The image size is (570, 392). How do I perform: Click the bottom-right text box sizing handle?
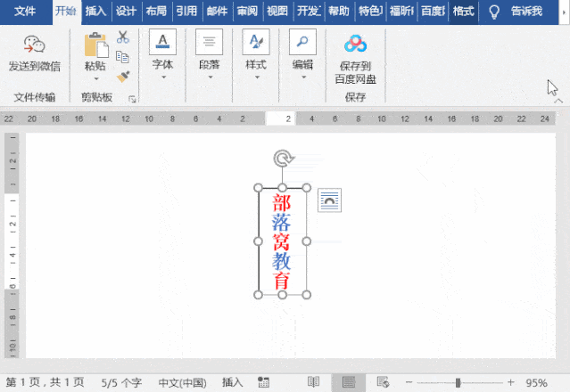pyautogui.click(x=307, y=295)
